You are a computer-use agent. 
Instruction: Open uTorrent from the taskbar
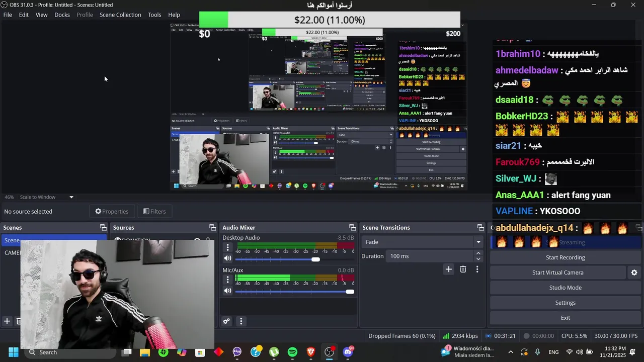pyautogui.click(x=274, y=352)
